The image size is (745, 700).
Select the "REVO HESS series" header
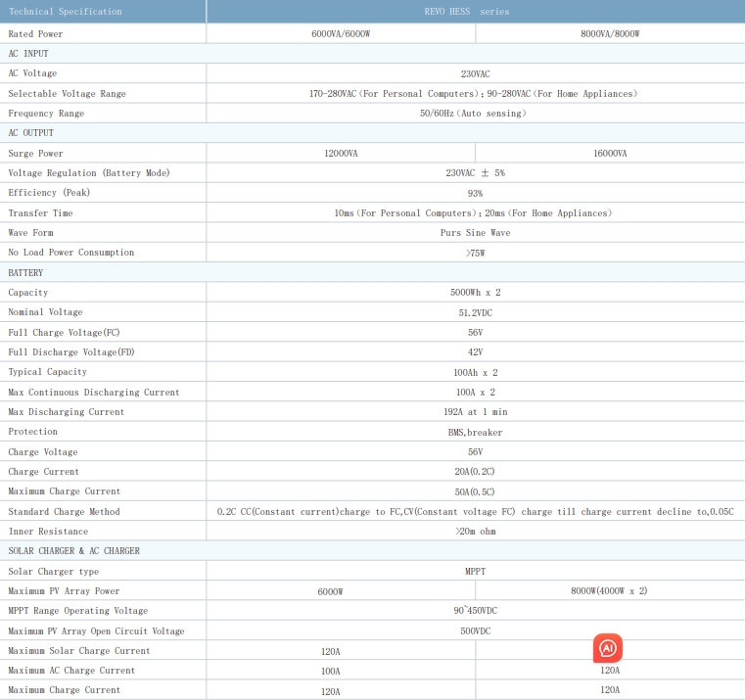pyautogui.click(x=475, y=12)
